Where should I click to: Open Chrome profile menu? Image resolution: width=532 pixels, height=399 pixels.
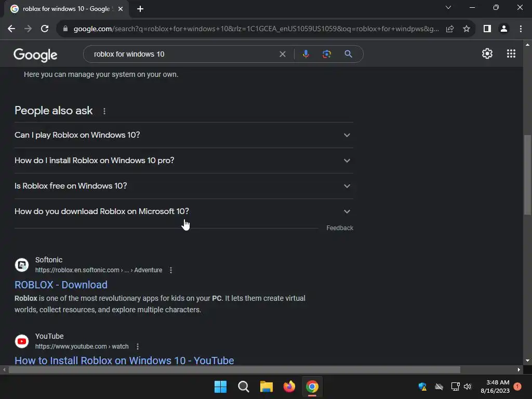pos(504,29)
